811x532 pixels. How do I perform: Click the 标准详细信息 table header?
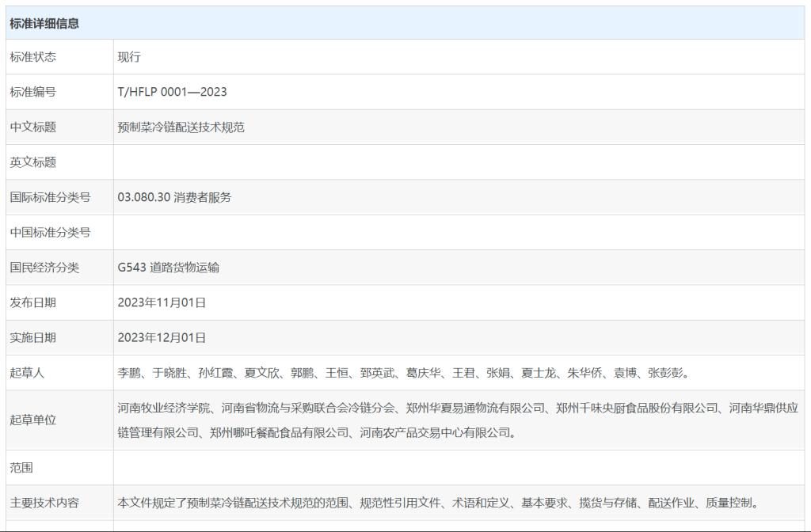coord(44,23)
